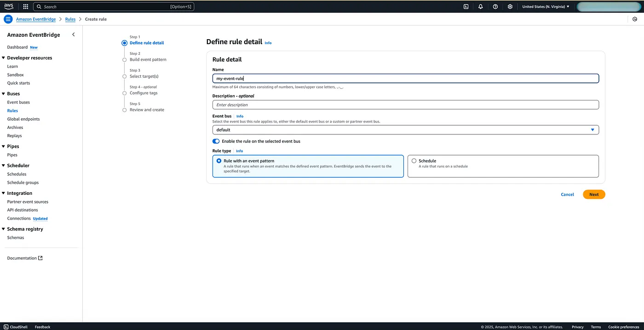
Task: Open the help question mark menu
Action: (495, 6)
